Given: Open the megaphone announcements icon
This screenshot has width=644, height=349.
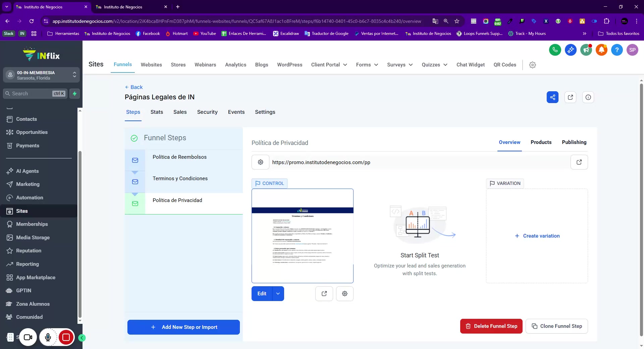Looking at the screenshot, I should (x=586, y=50).
